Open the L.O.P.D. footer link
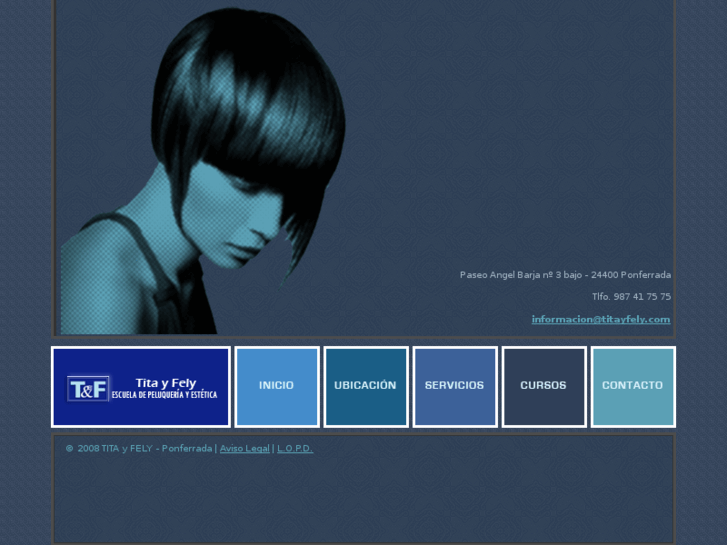Viewport: 727px width, 545px height. tap(295, 449)
